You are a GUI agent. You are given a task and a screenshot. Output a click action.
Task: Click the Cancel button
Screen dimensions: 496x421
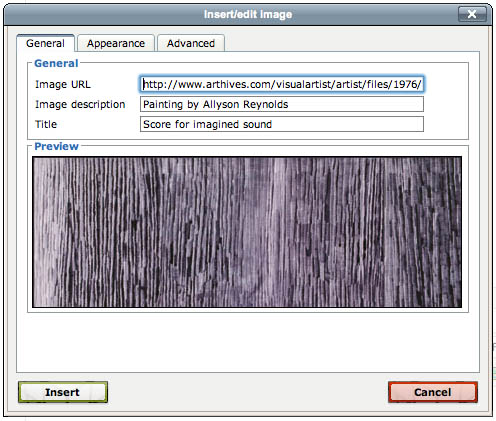433,392
